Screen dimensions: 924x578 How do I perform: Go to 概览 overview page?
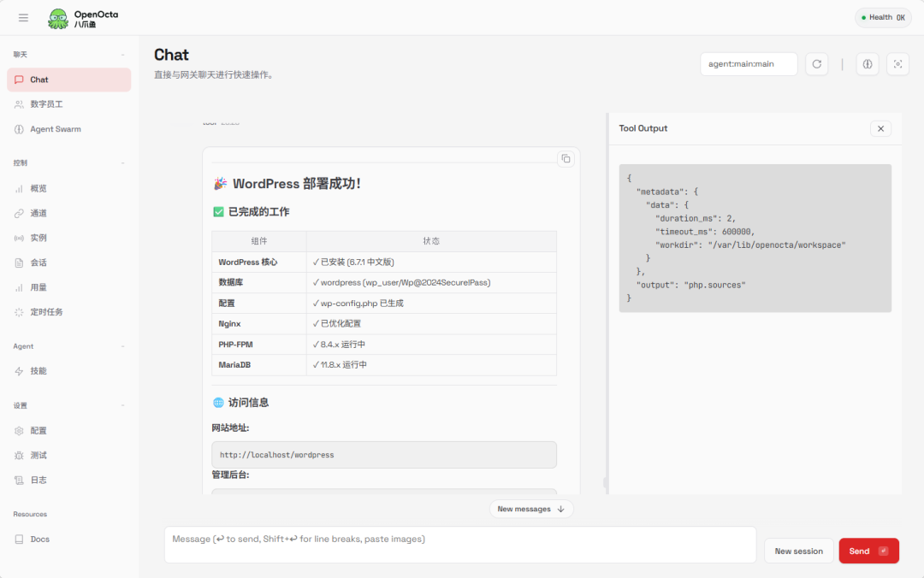click(x=69, y=189)
